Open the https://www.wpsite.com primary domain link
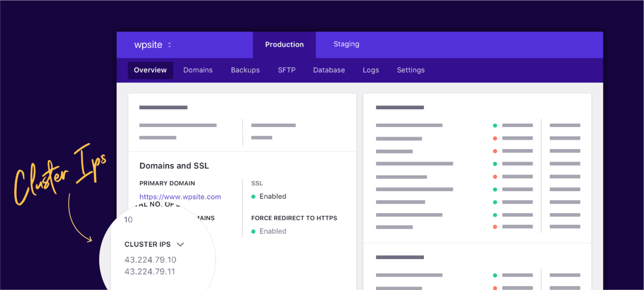Viewport: 644px width, 290px height. [180, 196]
